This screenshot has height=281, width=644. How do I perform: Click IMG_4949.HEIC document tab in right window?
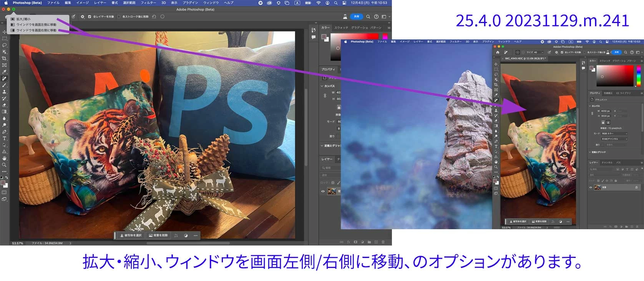pos(526,59)
